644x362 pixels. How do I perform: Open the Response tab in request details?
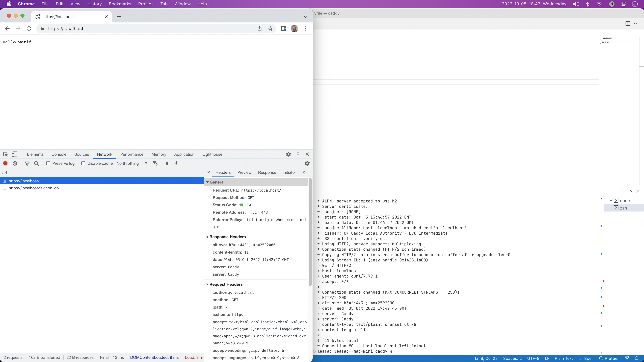[267, 172]
